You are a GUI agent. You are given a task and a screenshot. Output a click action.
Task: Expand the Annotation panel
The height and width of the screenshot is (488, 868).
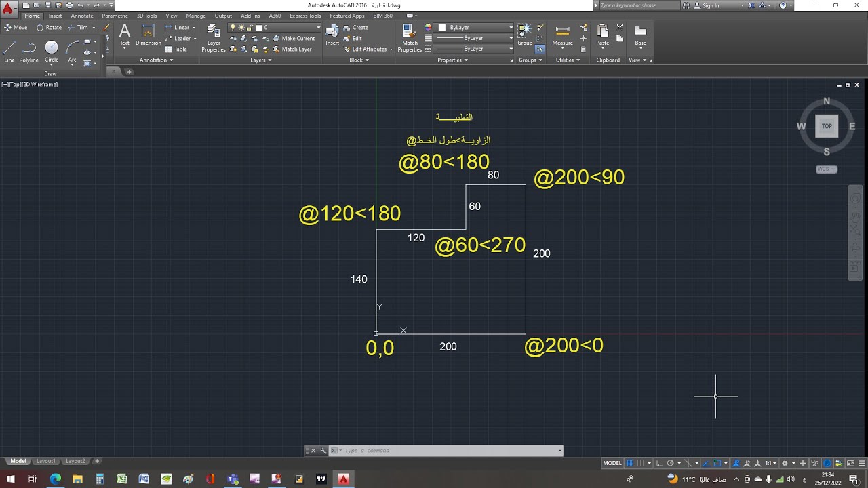point(157,60)
